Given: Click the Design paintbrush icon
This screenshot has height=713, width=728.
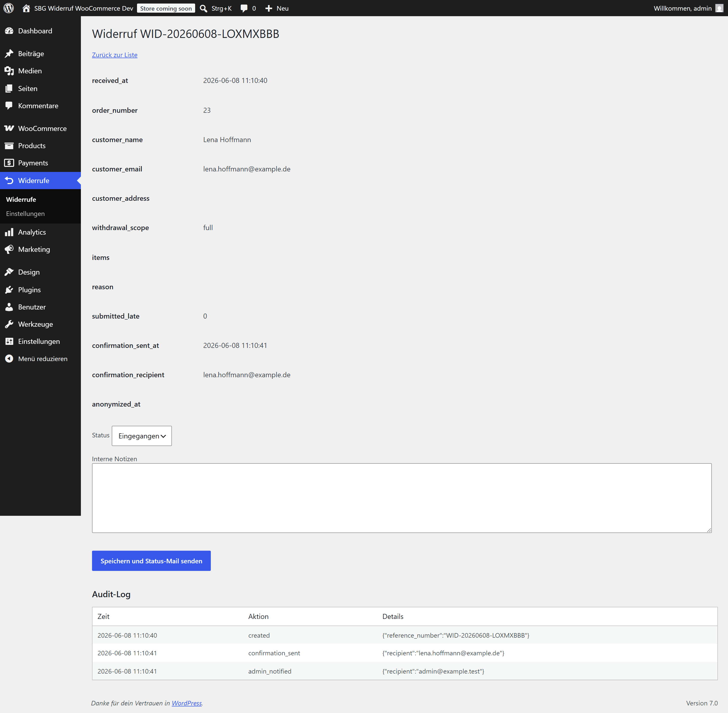Looking at the screenshot, I should coord(9,272).
